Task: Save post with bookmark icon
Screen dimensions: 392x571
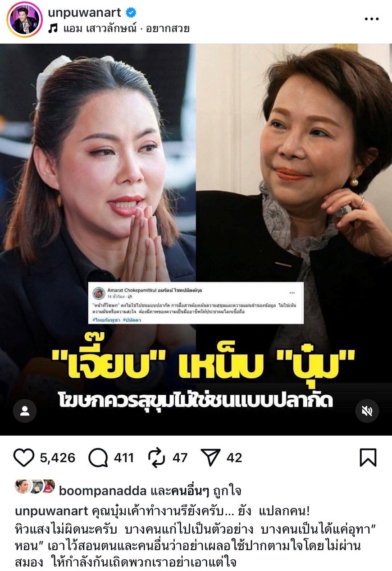Action: pyautogui.click(x=368, y=458)
